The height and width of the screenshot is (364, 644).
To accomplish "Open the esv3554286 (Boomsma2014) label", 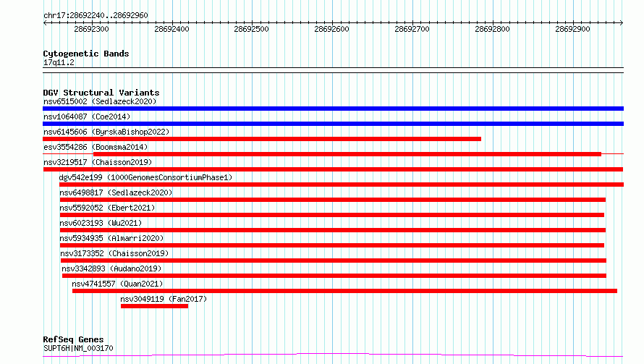I will 96,147.
